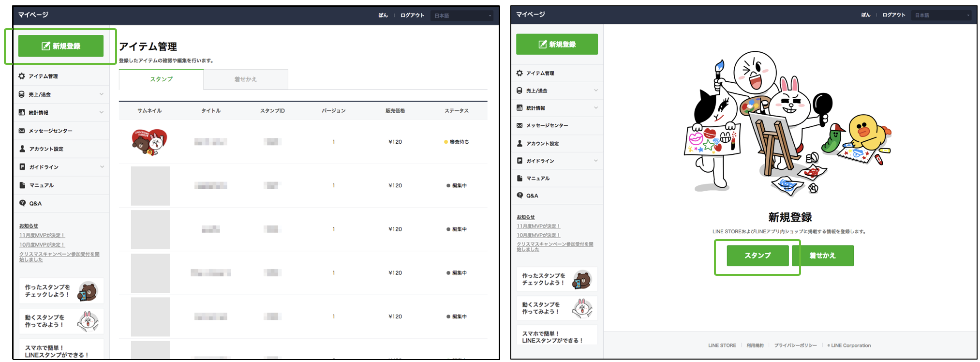Click the 動くスタンプを作ってみよう banner in right screenshot
The height and width of the screenshot is (362, 980).
[557, 308]
